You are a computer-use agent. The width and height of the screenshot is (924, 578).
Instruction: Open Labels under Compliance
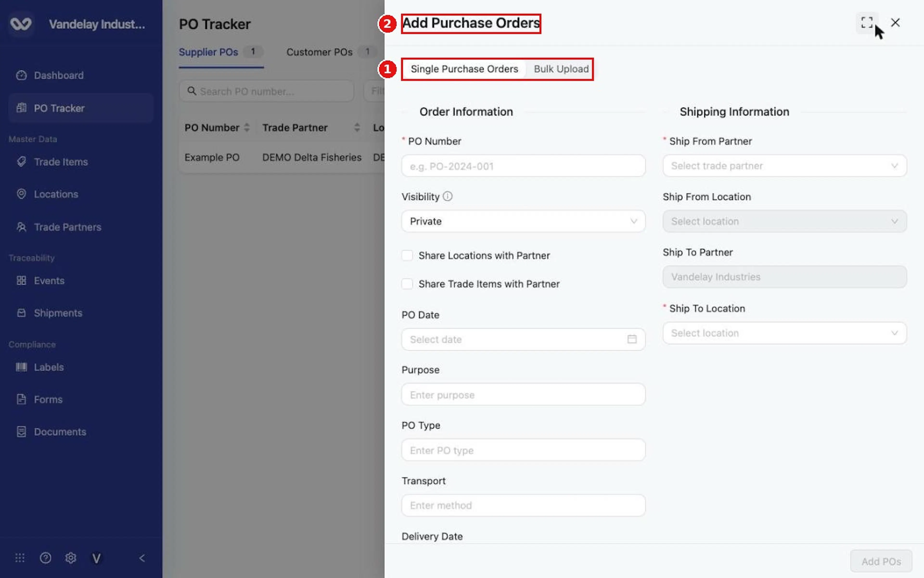click(x=81, y=367)
